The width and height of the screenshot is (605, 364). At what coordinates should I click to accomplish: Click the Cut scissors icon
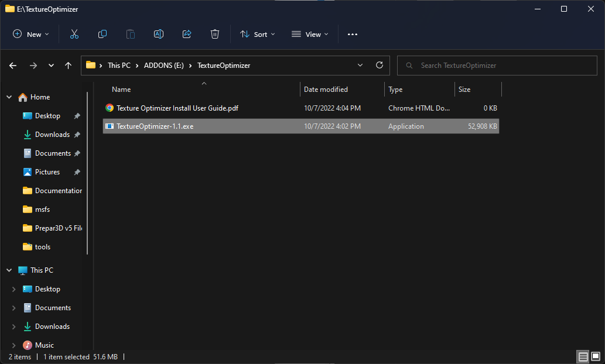pyautogui.click(x=74, y=35)
